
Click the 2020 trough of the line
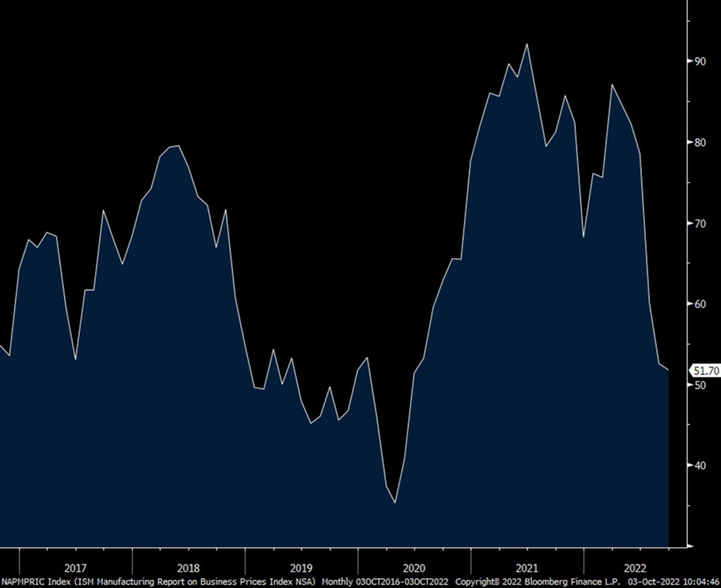click(395, 503)
